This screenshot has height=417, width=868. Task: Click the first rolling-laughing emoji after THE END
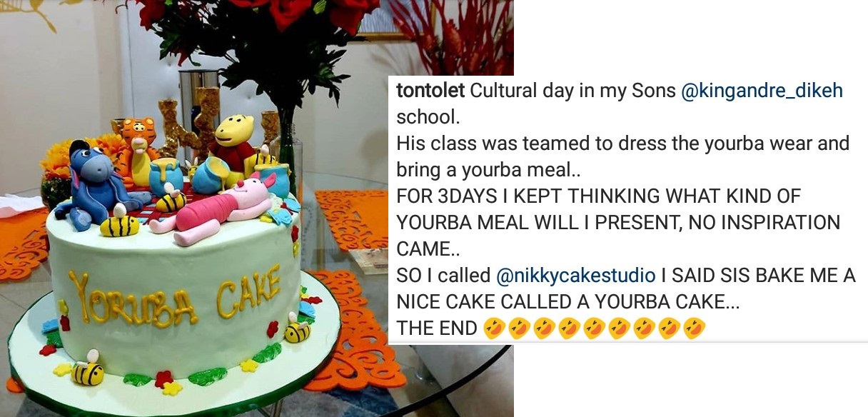494,328
